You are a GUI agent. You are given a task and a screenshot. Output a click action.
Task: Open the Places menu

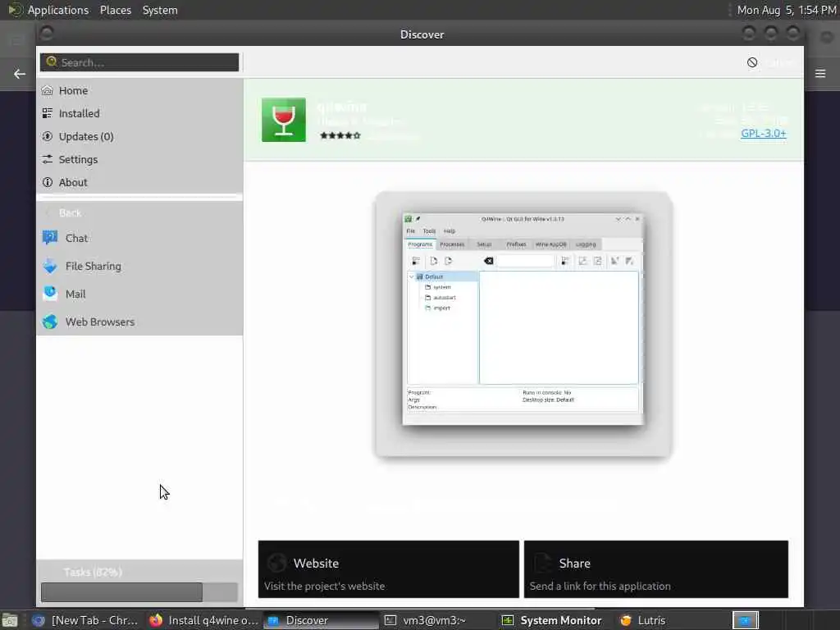tap(115, 10)
